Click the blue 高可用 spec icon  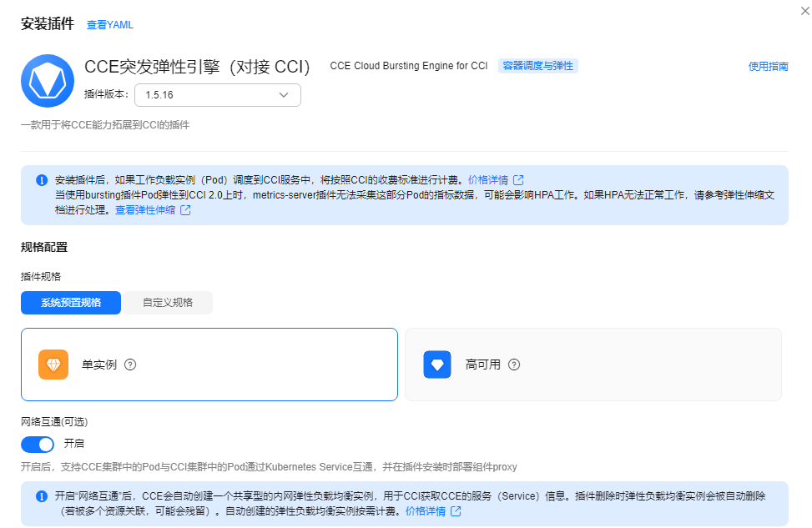tap(437, 365)
